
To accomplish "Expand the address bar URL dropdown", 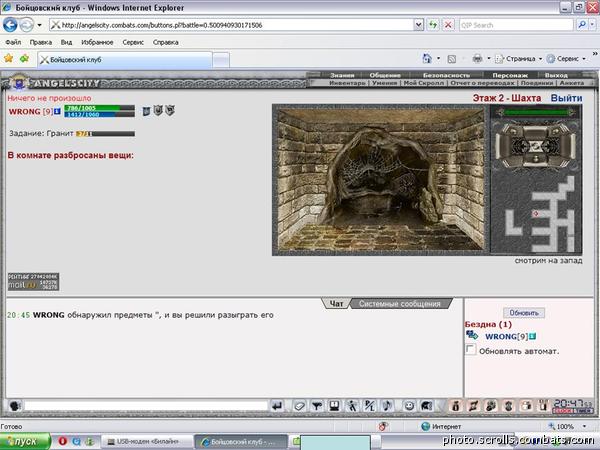I will pyautogui.click(x=419, y=25).
